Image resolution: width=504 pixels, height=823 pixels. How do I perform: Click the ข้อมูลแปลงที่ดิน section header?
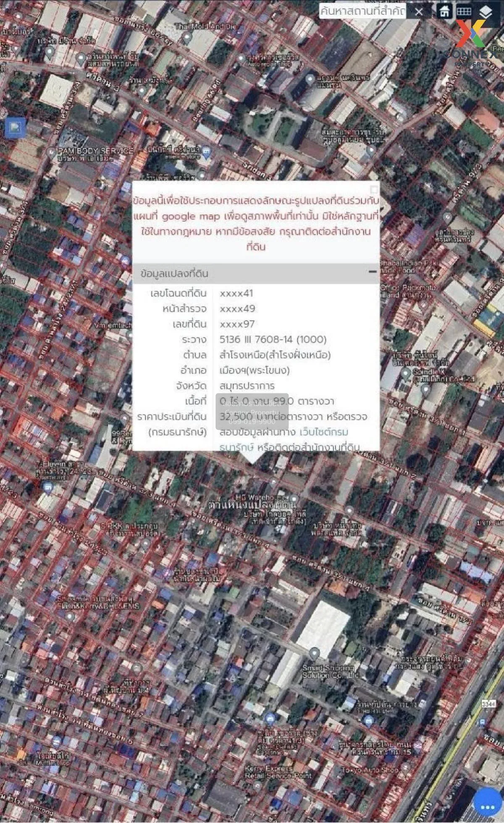pyautogui.click(x=256, y=273)
